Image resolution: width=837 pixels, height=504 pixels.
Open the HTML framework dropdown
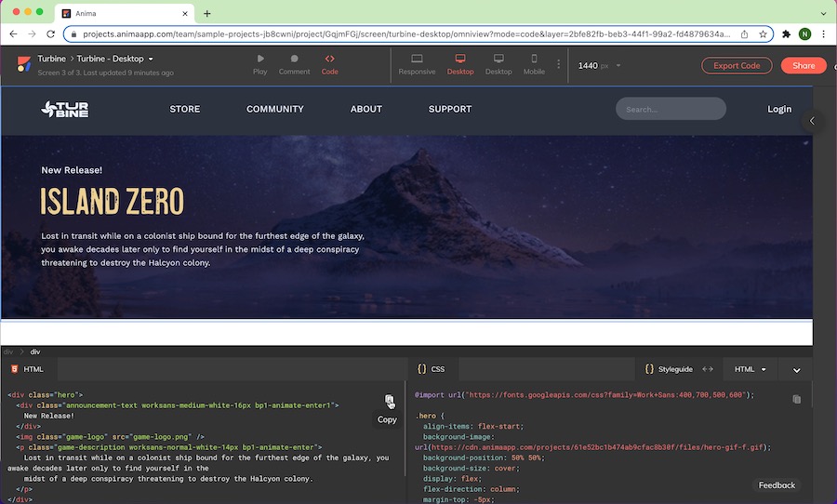(750, 369)
